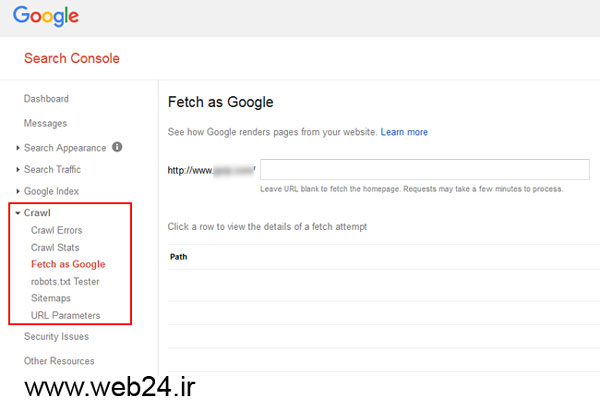The height and width of the screenshot is (400, 600).
Task: Open Google Index section
Action: [x=52, y=191]
